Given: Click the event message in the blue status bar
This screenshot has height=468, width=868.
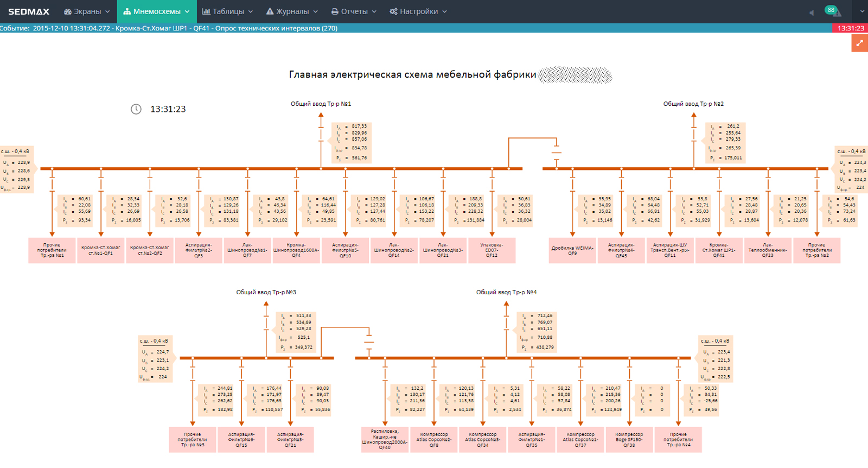Looking at the screenshot, I should pyautogui.click(x=169, y=28).
